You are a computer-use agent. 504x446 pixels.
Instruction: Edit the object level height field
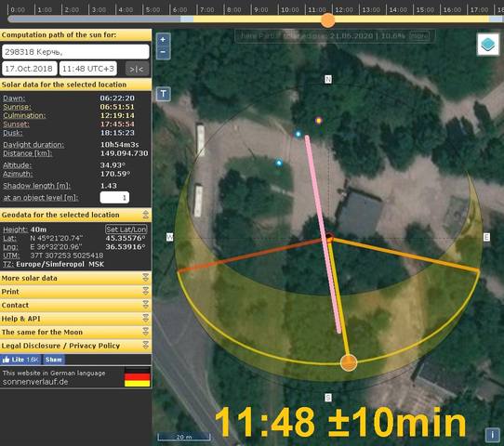pyautogui.click(x=114, y=198)
